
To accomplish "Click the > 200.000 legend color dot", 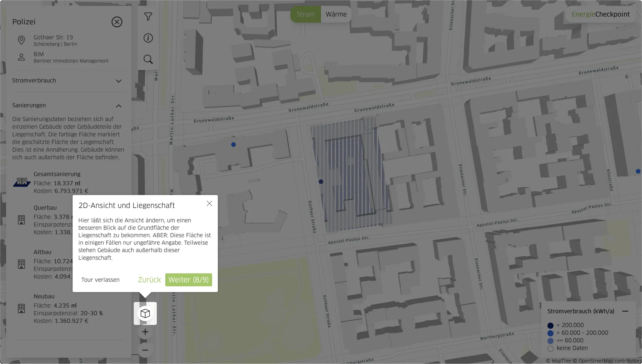I will [550, 325].
